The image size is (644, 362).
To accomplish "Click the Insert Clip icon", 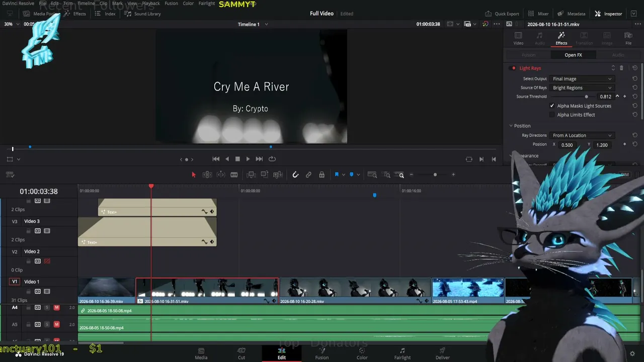I will [251, 175].
